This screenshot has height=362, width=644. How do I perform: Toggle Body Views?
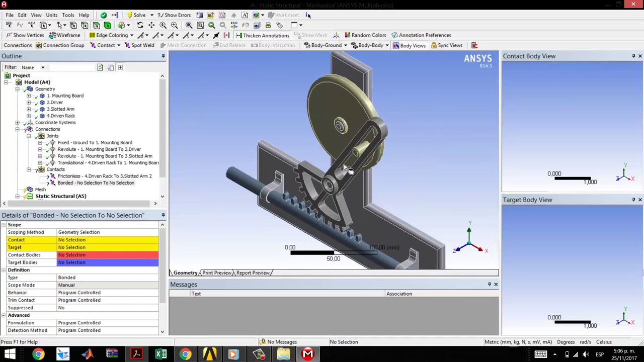[409, 45]
